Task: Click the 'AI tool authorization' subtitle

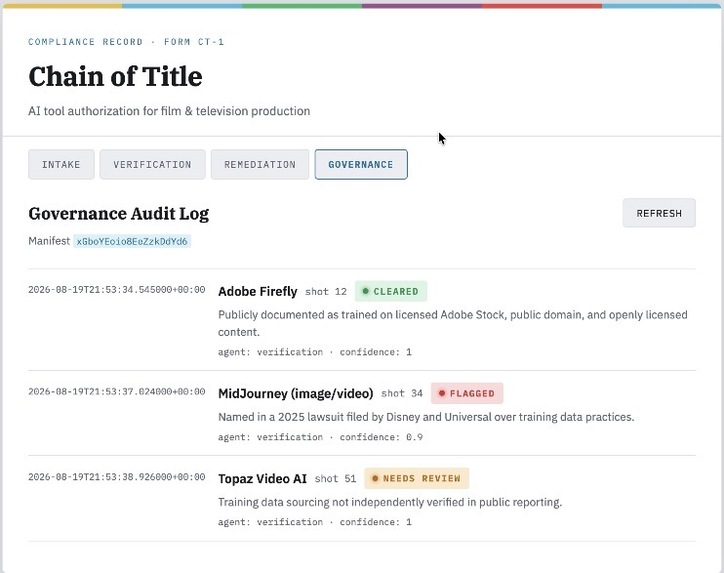Action: coord(169,111)
